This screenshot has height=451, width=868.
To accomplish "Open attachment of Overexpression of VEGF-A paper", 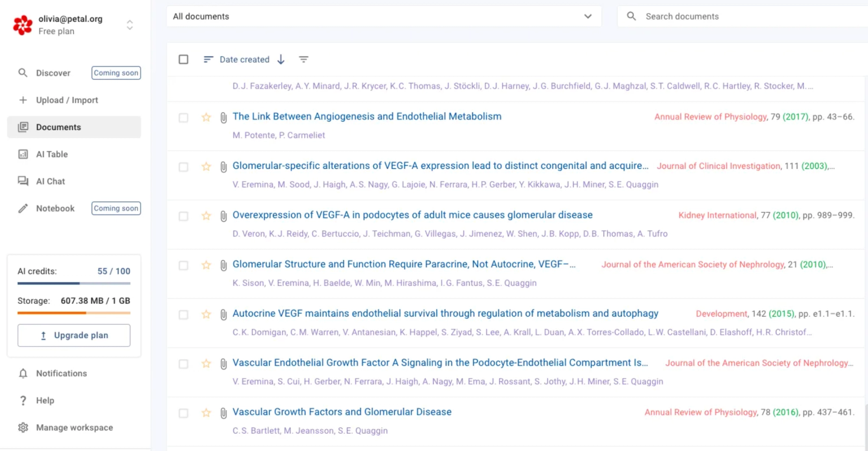I will (223, 216).
